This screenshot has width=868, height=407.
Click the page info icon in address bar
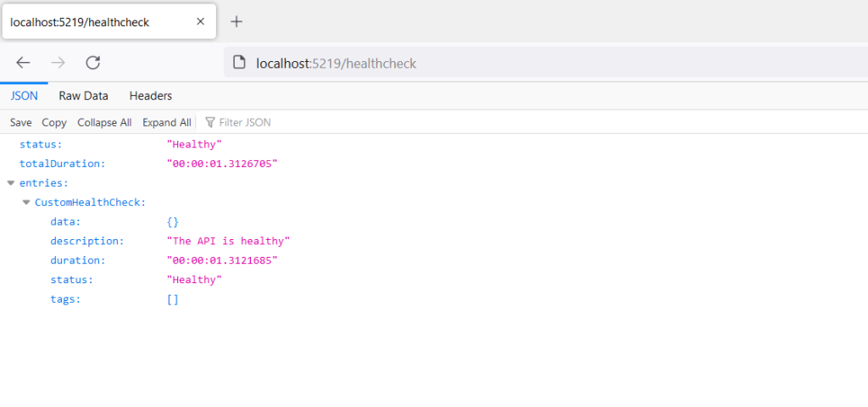238,63
